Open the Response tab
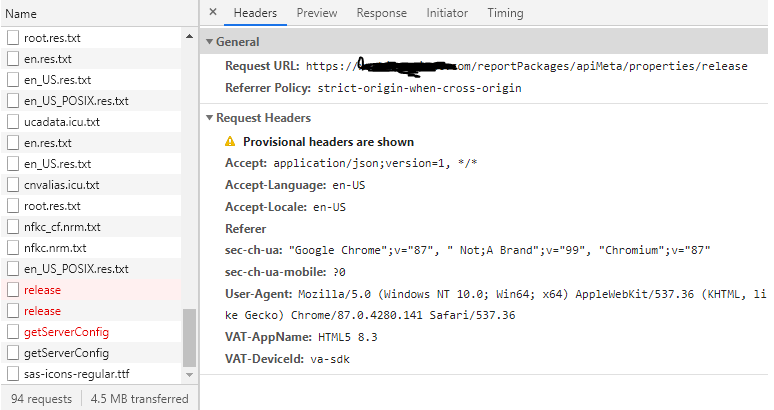Viewport: 774px width, 410px height. click(381, 13)
